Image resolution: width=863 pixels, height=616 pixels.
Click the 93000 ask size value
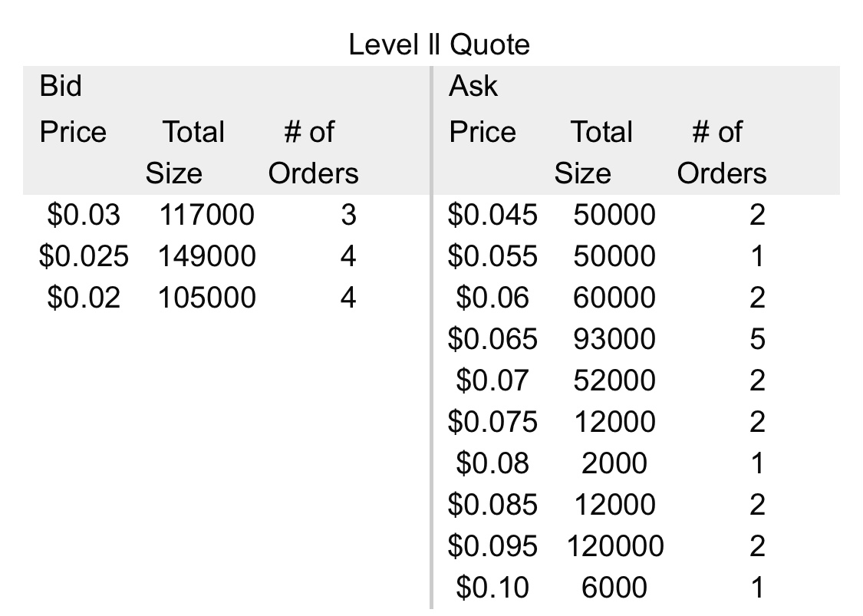(614, 339)
